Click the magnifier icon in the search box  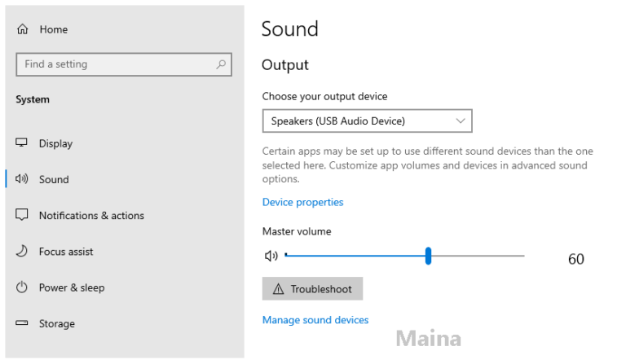pos(221,64)
